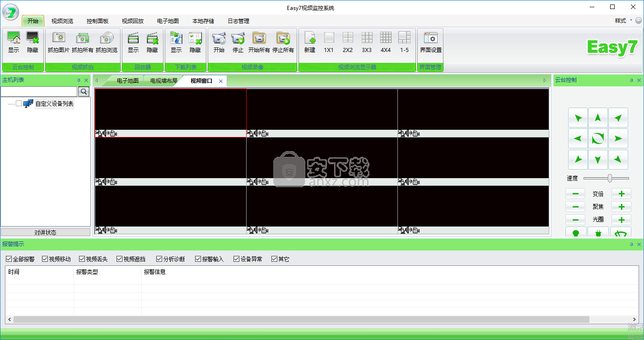
Task: Click the PTZ up arrow
Action: [x=598, y=118]
